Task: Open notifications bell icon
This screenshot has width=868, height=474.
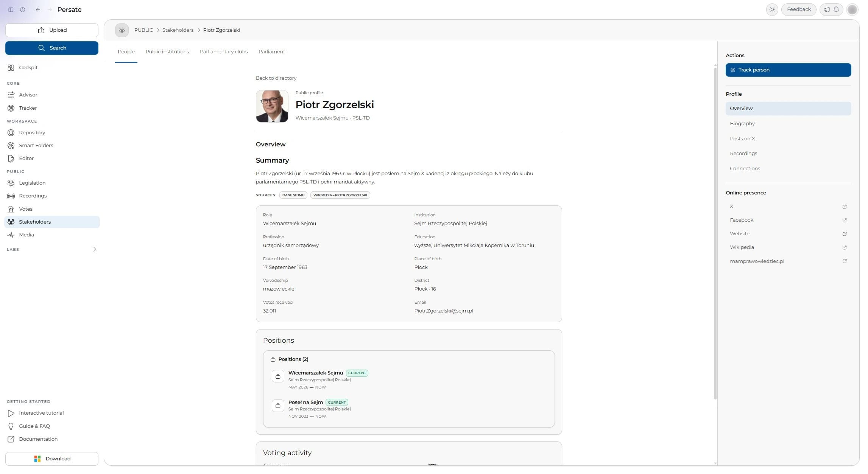Action: click(x=836, y=10)
